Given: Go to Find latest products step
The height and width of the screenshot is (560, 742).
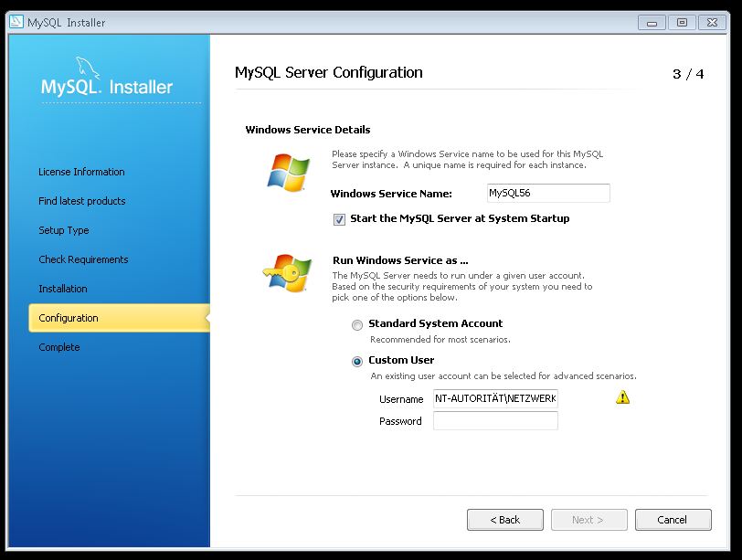Looking at the screenshot, I should (x=82, y=201).
